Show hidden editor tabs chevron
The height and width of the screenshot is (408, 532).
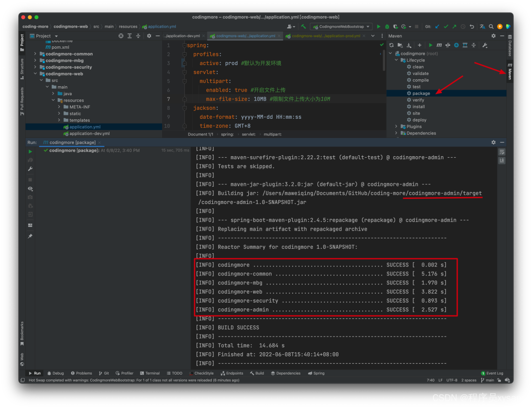pos(373,36)
